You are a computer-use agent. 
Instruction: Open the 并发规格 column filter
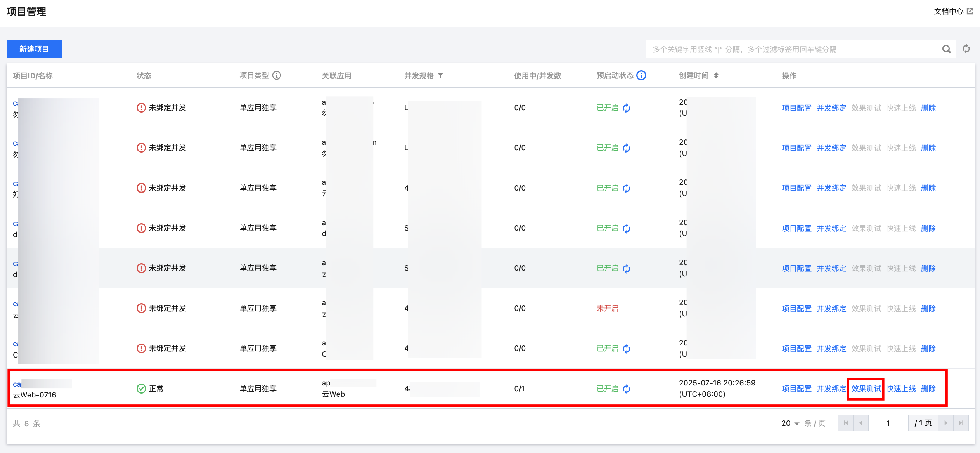(440, 75)
